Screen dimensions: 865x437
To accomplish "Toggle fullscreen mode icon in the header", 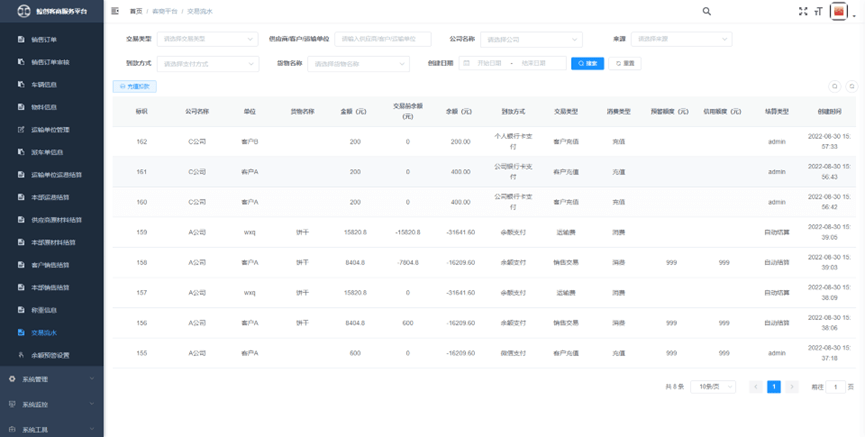I will coord(803,11).
